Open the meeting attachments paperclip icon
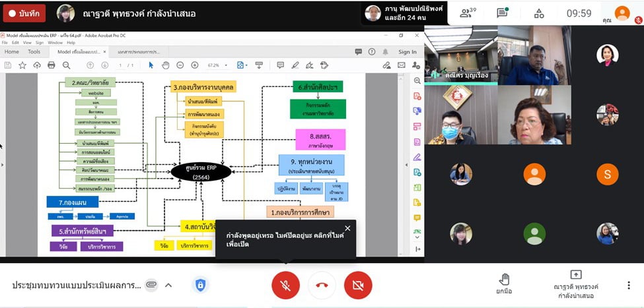This screenshot has height=308, width=644. (151, 285)
